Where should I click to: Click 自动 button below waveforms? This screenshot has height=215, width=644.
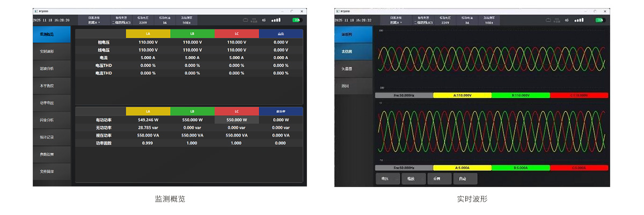pyautogui.click(x=465, y=179)
